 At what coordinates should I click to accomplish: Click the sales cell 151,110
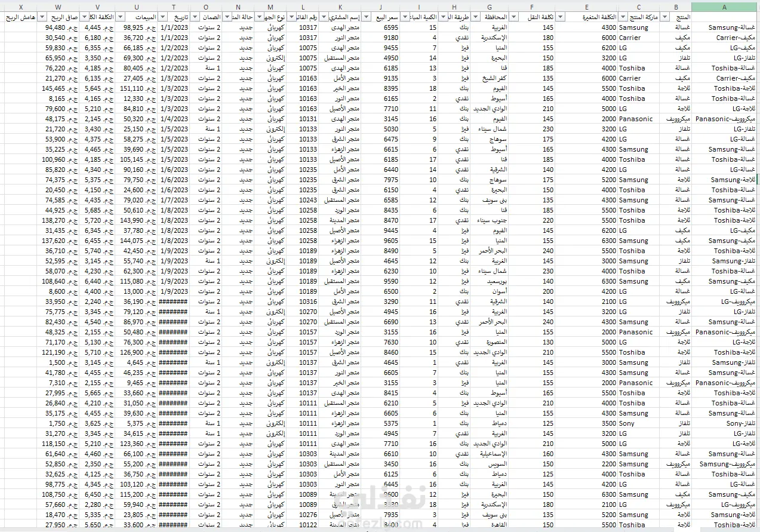(x=137, y=88)
